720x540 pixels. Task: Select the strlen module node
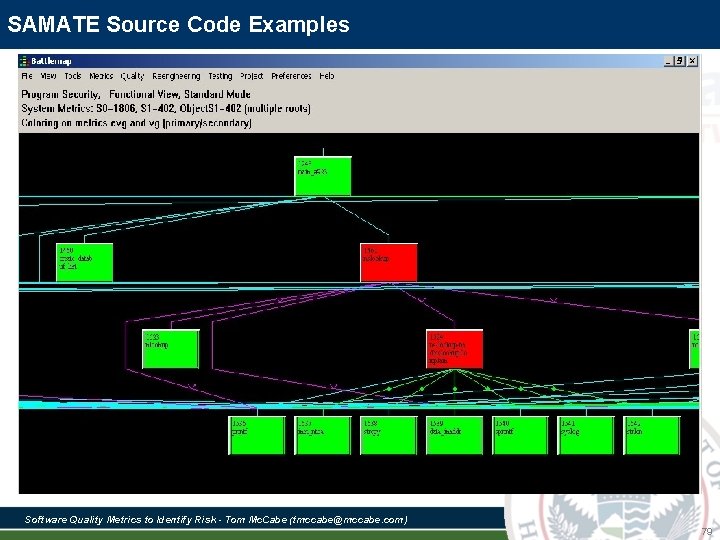click(x=652, y=435)
